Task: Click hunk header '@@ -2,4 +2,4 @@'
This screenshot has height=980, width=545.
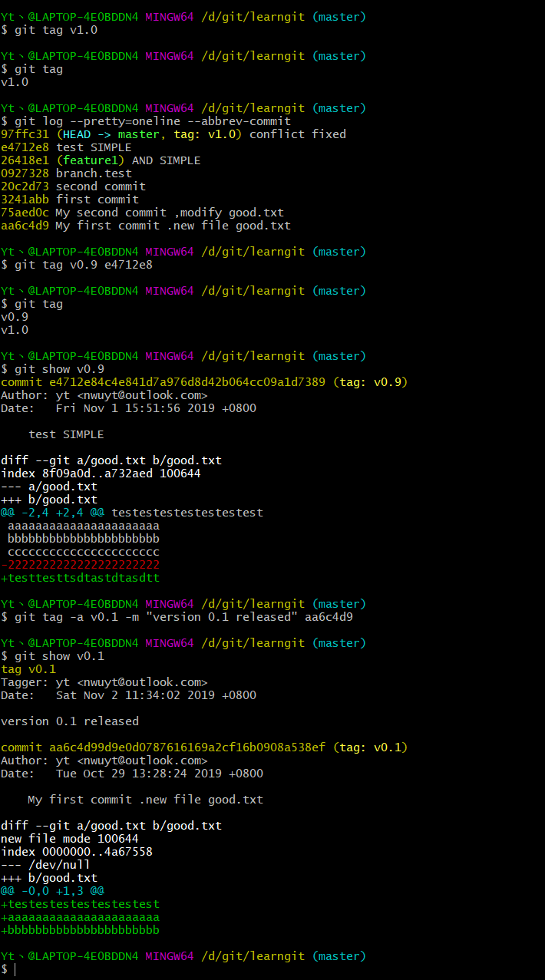Action: click(53, 513)
